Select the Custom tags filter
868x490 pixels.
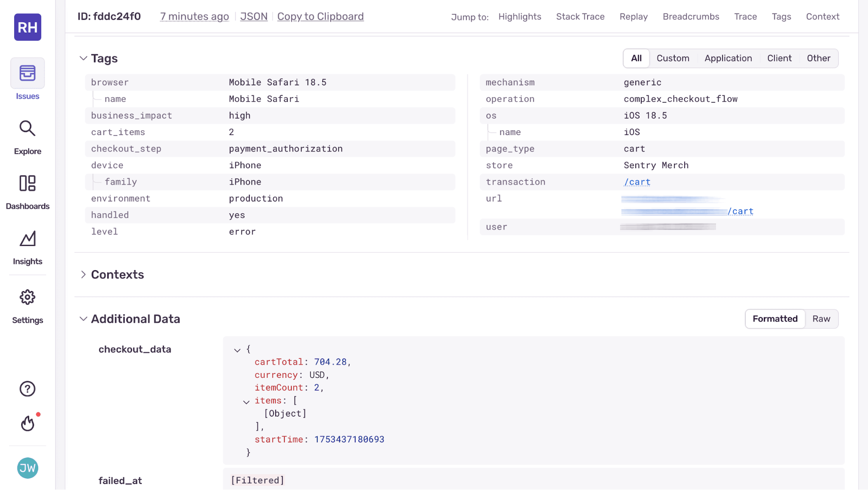673,58
